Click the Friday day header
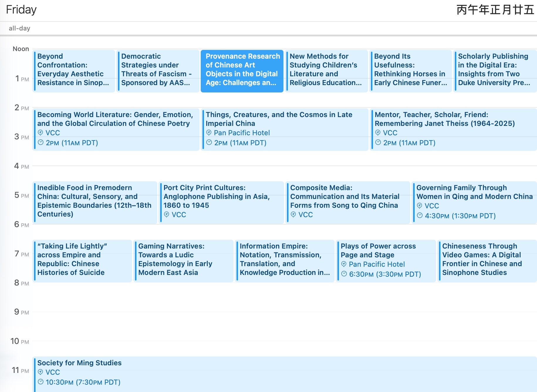Image resolution: width=537 pixels, height=392 pixels. pos(21,10)
